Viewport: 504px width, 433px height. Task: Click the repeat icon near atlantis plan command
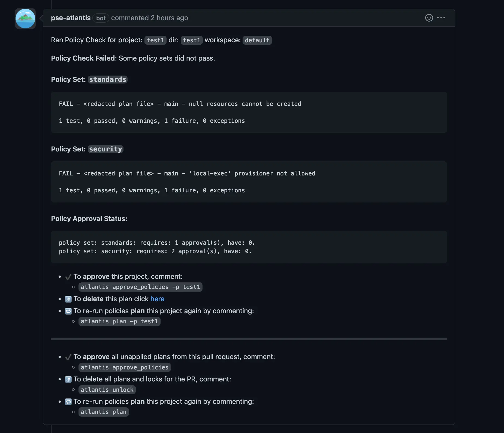click(x=68, y=402)
